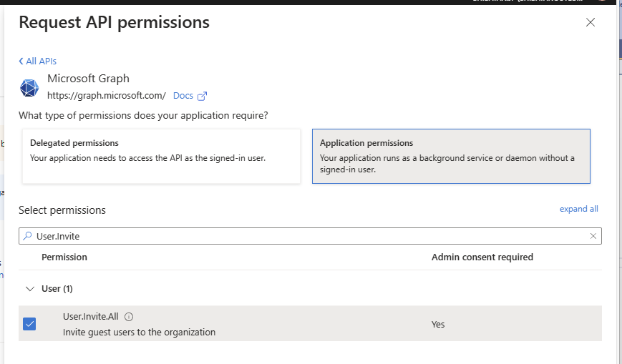This screenshot has height=364, width=622.
Task: Click the User.Invite.All permission name
Action: pos(90,317)
